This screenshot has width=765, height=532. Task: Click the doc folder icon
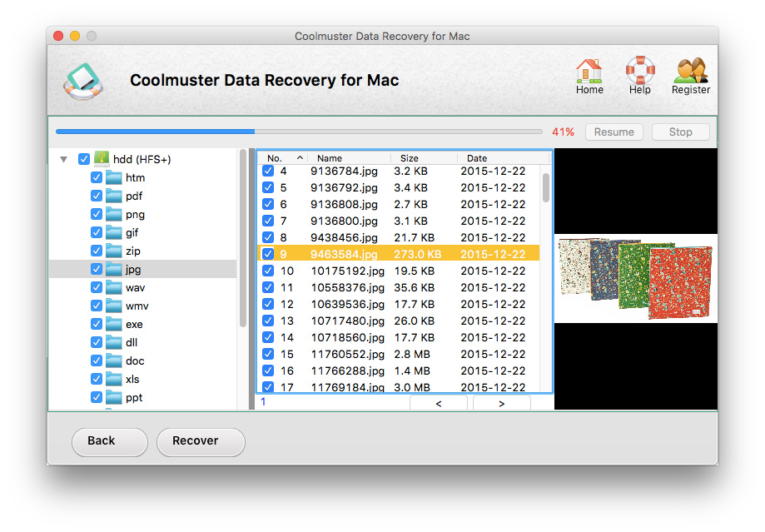click(114, 360)
